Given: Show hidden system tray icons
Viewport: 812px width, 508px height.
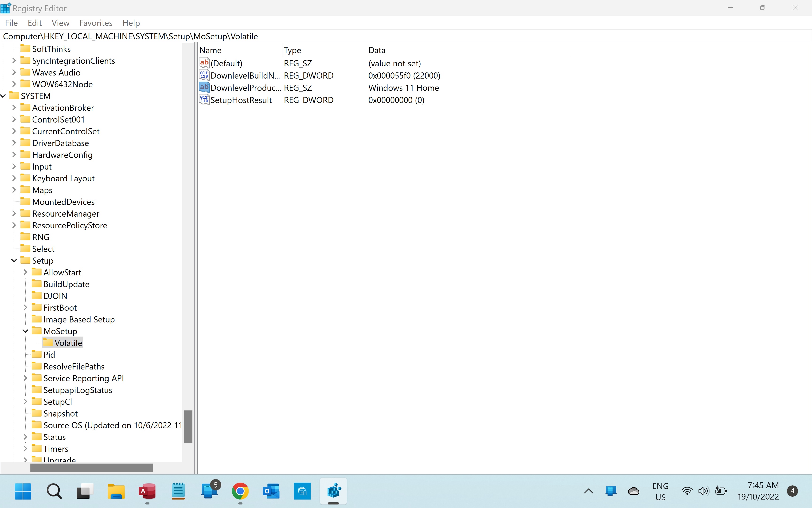Looking at the screenshot, I should point(588,491).
